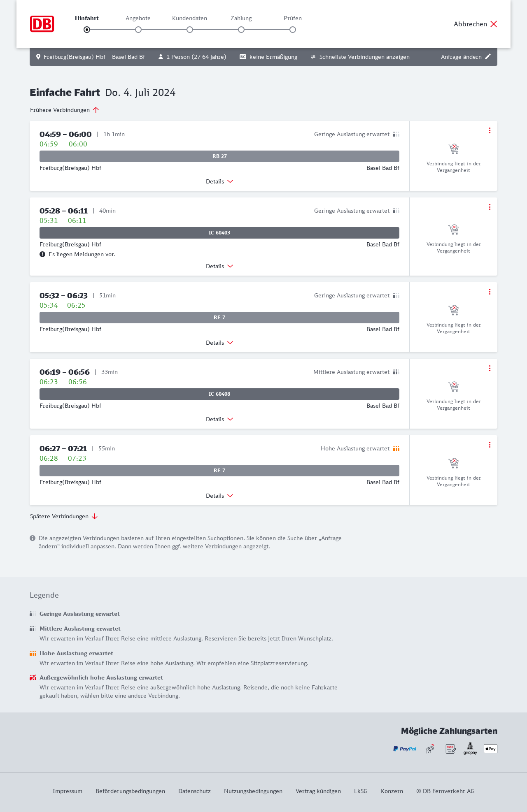Screen dimensions: 527x812
Task: Click the giropay payment icon
Action: (470, 749)
